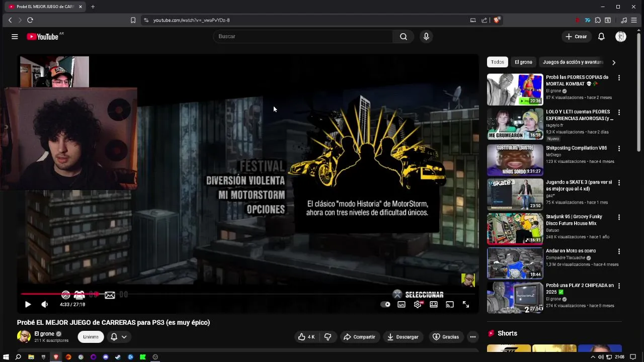The width and height of the screenshot is (644, 362).
Task: Open Steam from taskbar
Action: pyautogui.click(x=118, y=357)
